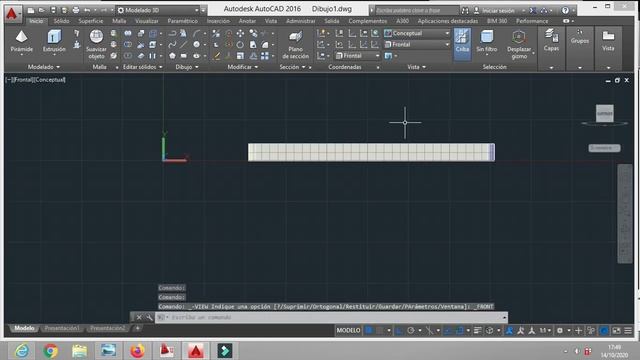Click the binoculars search icon
Image resolution: width=640 pixels, height=360 pixels.
point(465,10)
